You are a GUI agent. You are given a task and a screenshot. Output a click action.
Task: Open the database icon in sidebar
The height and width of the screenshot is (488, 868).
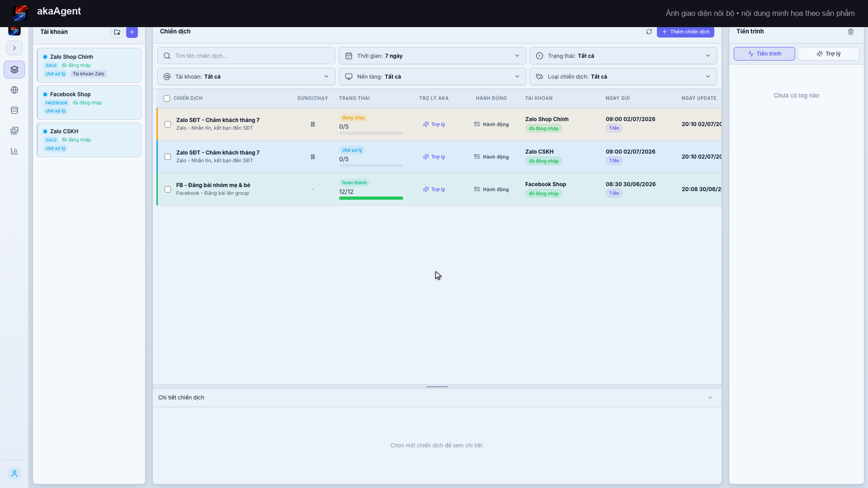tap(14, 110)
